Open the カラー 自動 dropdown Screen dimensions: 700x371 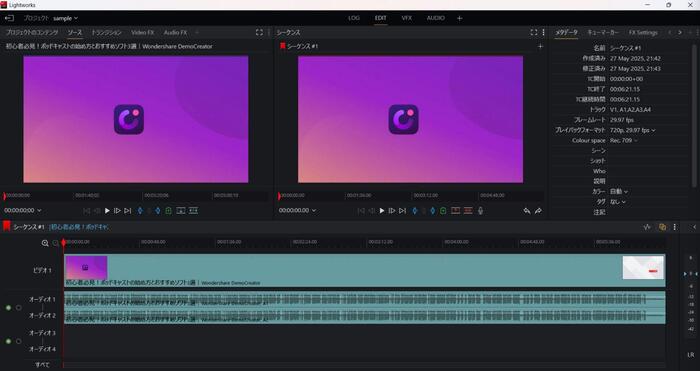pyautogui.click(x=619, y=192)
